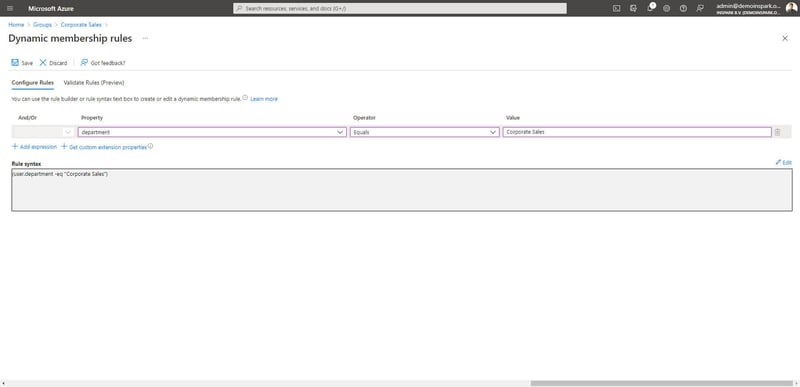Expand the Operator dropdown showing Equals
The image size is (800, 387).
424,132
